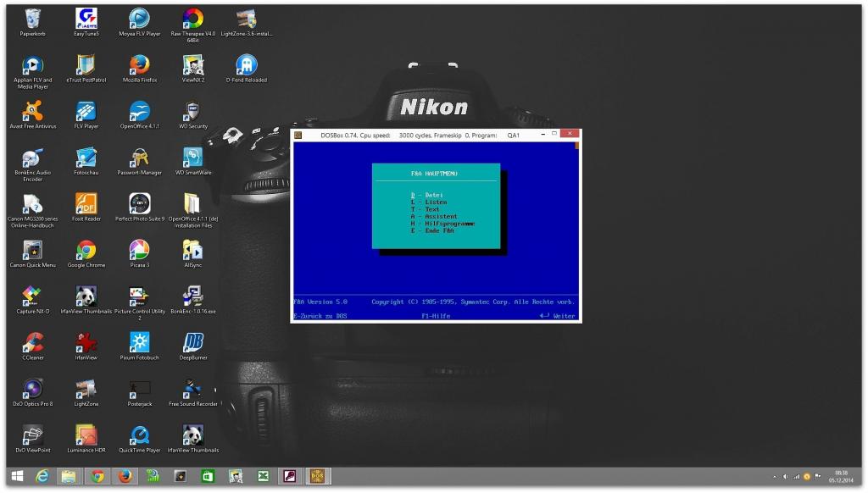Switch to DOSBox taskbar button
The image size is (868, 493).
pyautogui.click(x=318, y=476)
